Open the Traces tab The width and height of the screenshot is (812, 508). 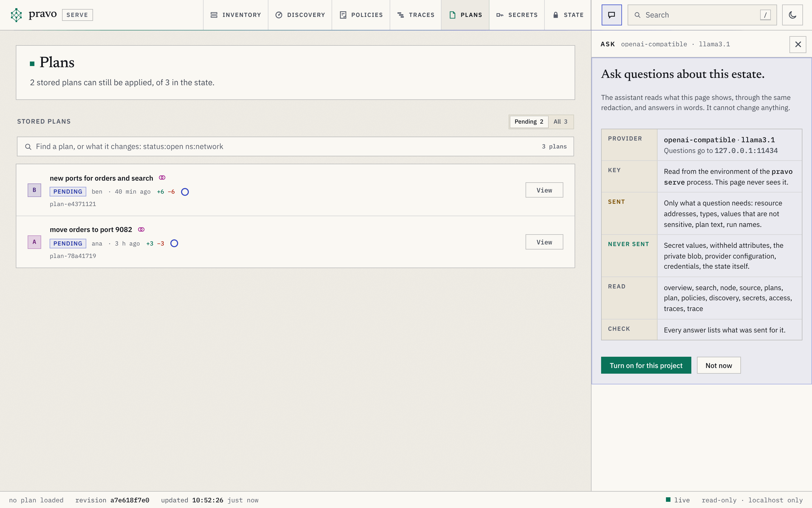click(x=415, y=15)
